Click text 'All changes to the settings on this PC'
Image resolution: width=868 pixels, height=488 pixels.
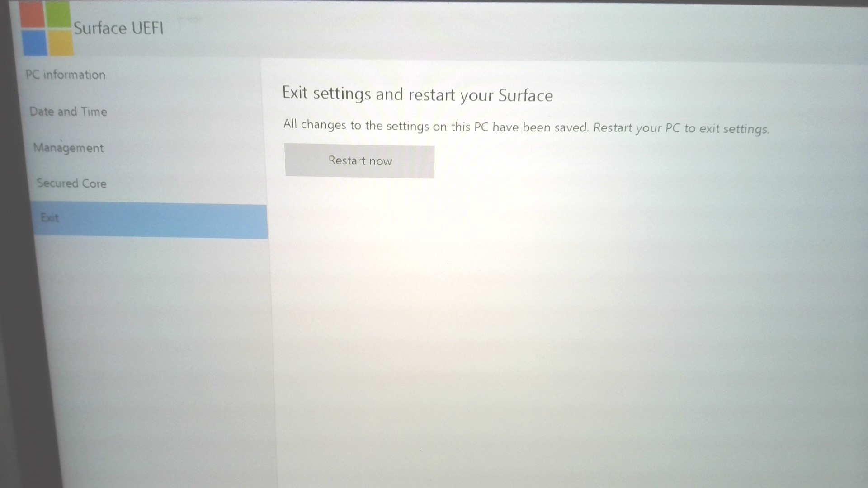point(387,125)
